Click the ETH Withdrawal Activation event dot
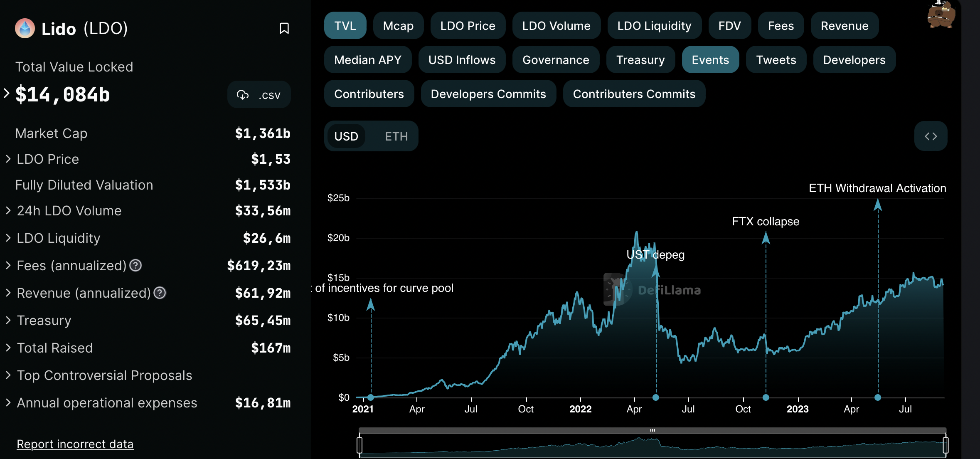Viewport: 980px width, 459px height. 878,397
